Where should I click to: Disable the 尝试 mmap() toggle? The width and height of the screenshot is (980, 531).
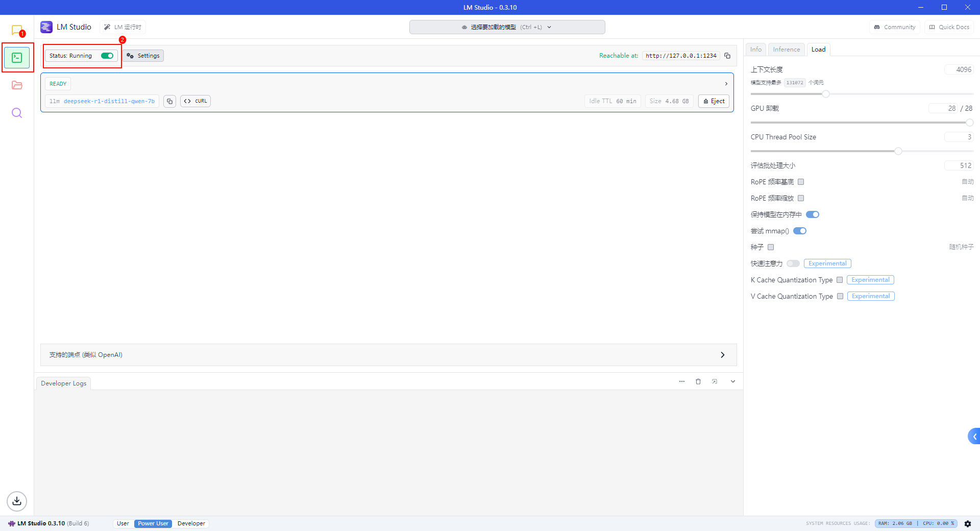pyautogui.click(x=800, y=231)
